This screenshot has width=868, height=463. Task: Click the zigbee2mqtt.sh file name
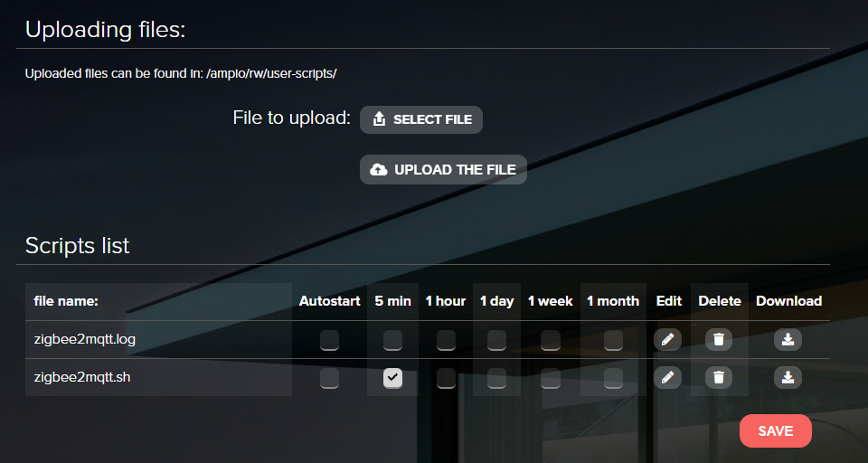(82, 377)
